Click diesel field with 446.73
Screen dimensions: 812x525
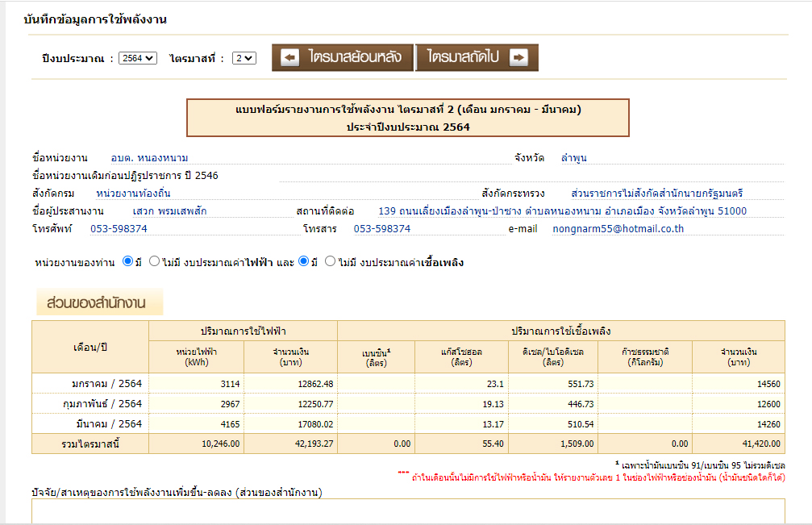pos(553,404)
